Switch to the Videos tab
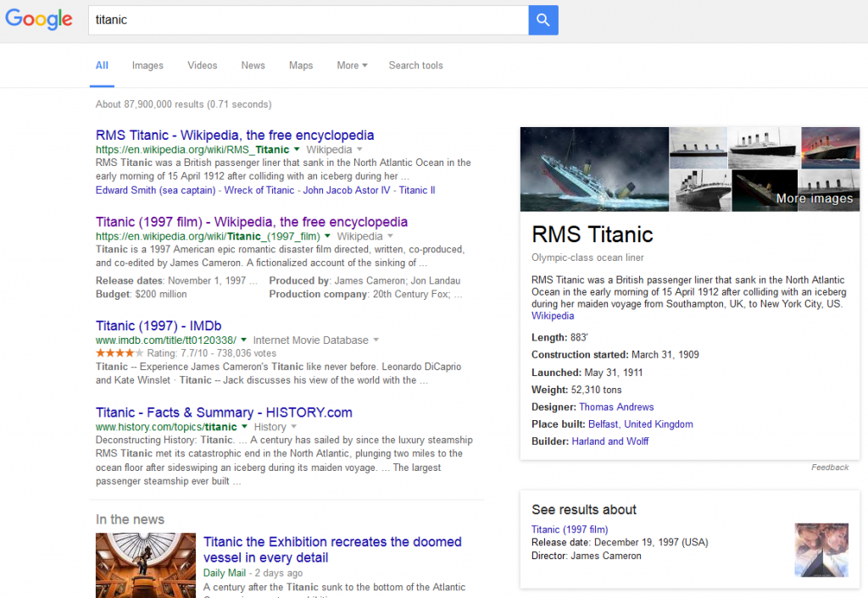This screenshot has width=868, height=598. coord(202,65)
